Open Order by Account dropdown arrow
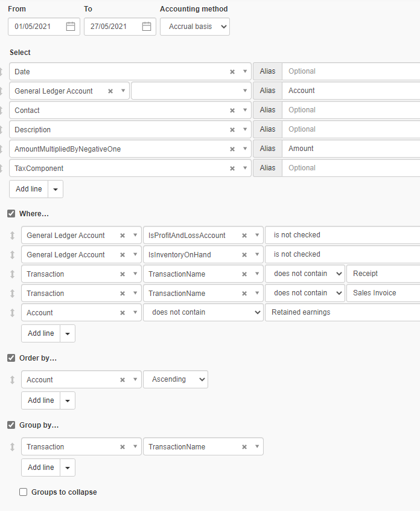The image size is (420, 511). [135, 379]
